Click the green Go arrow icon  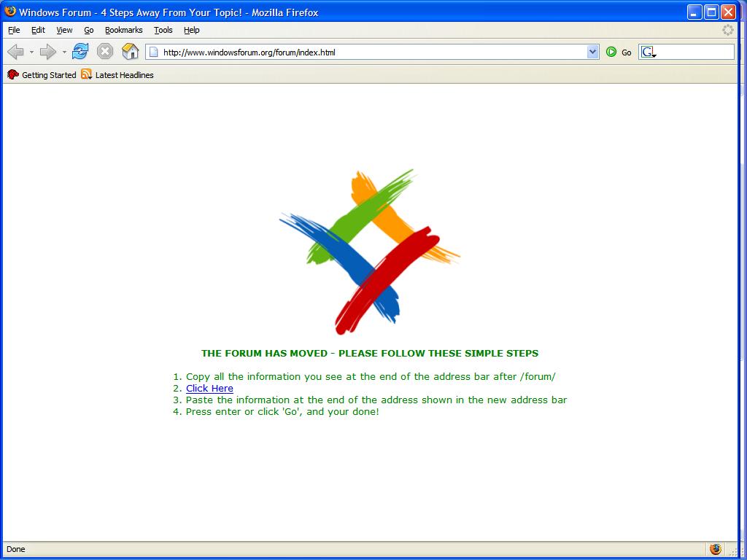[611, 52]
